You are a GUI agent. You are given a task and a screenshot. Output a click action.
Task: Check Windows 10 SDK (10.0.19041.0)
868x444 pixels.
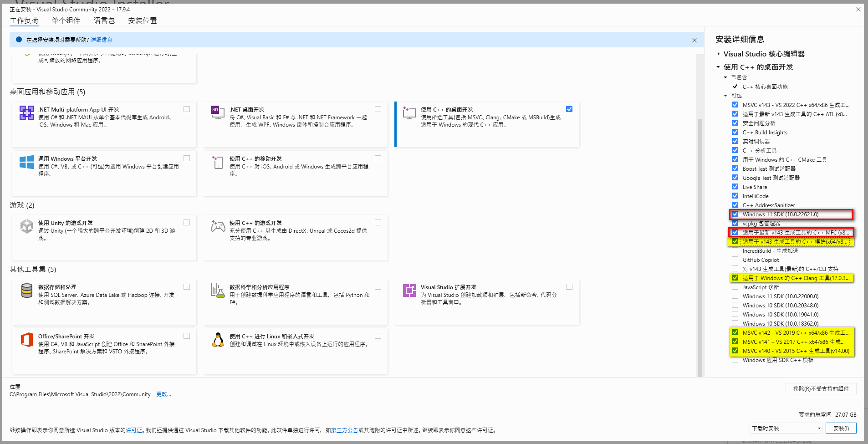click(x=735, y=314)
